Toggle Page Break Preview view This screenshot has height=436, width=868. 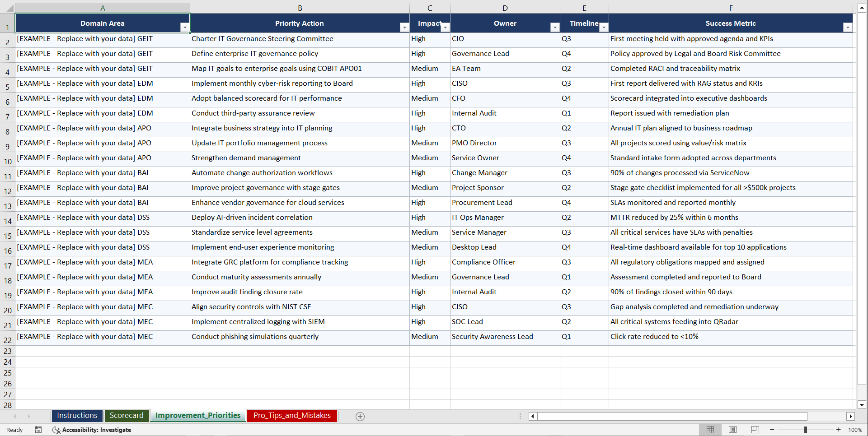coord(755,430)
